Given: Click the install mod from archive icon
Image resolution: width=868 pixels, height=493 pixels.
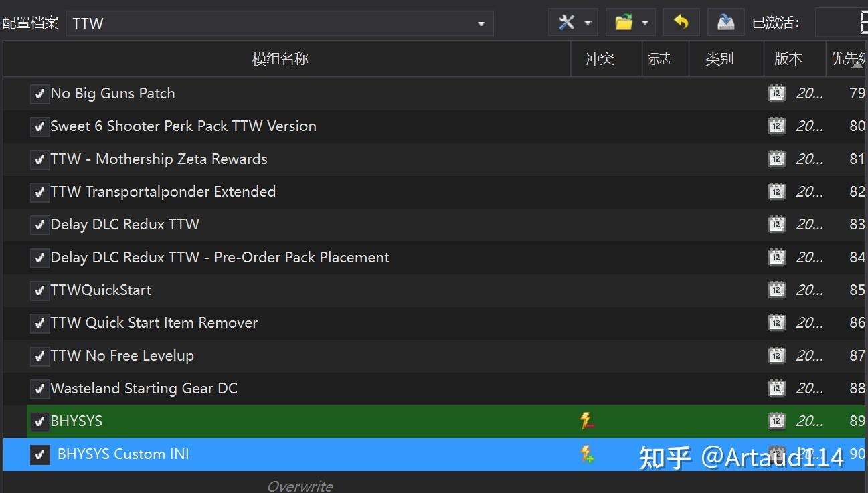Looking at the screenshot, I should tap(725, 22).
